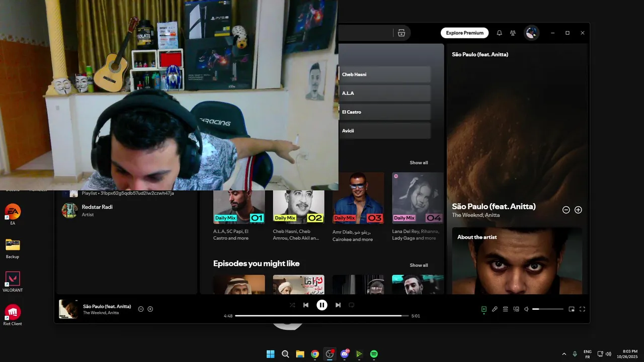This screenshot has width=644, height=362.
Task: Show all Episodes you might like
Action: coord(419,265)
